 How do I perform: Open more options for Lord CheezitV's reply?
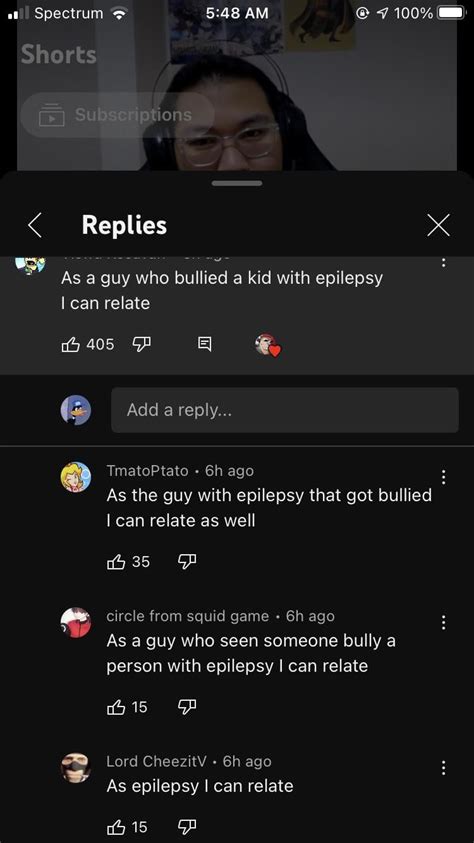(x=443, y=767)
